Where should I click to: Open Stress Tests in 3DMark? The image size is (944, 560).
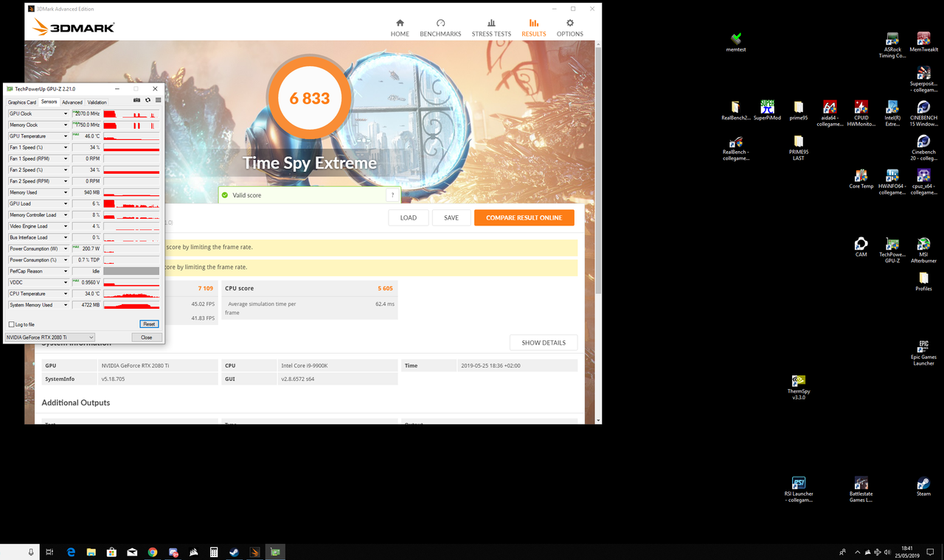(x=490, y=28)
